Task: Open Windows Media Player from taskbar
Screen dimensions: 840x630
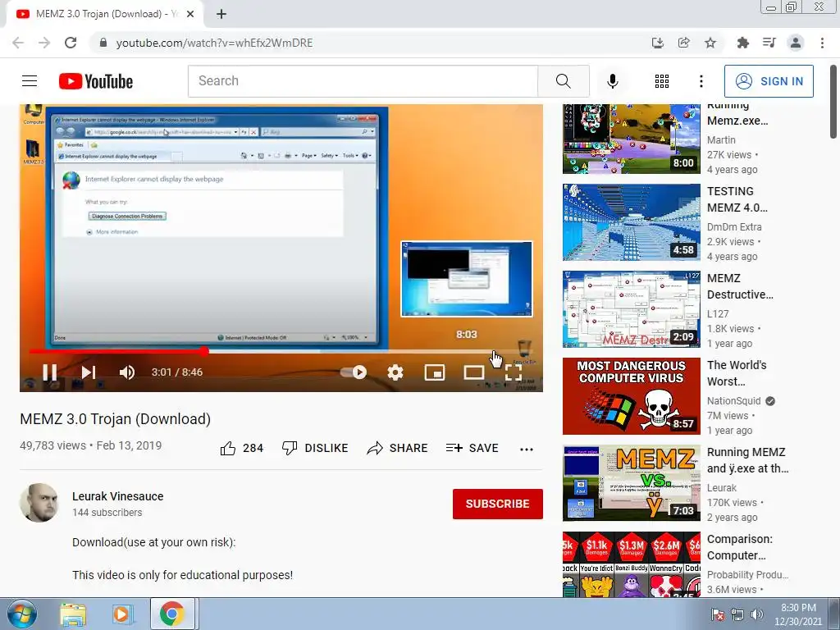Action: [121, 614]
